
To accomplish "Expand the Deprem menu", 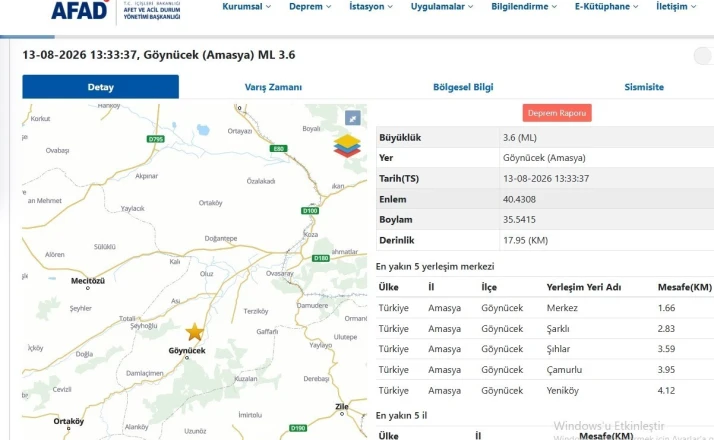I will [x=310, y=6].
